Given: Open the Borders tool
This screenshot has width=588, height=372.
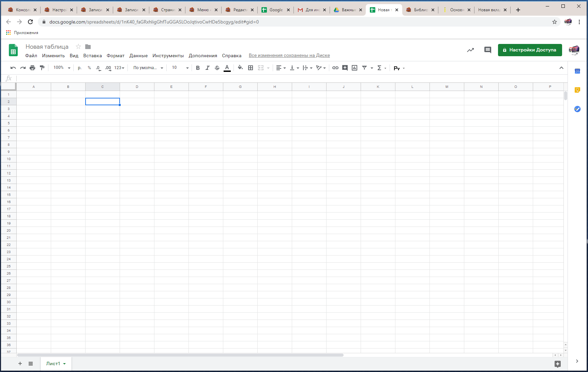Looking at the screenshot, I should [251, 68].
